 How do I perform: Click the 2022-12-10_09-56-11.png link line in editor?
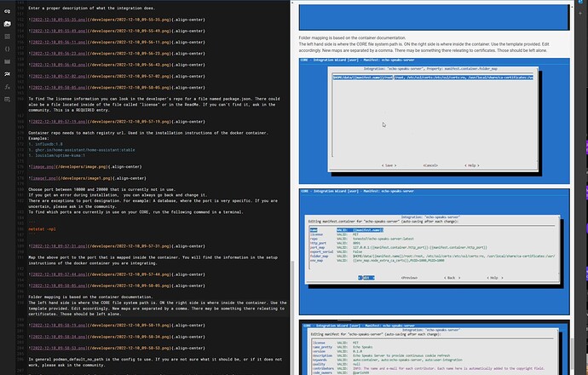click(117, 42)
